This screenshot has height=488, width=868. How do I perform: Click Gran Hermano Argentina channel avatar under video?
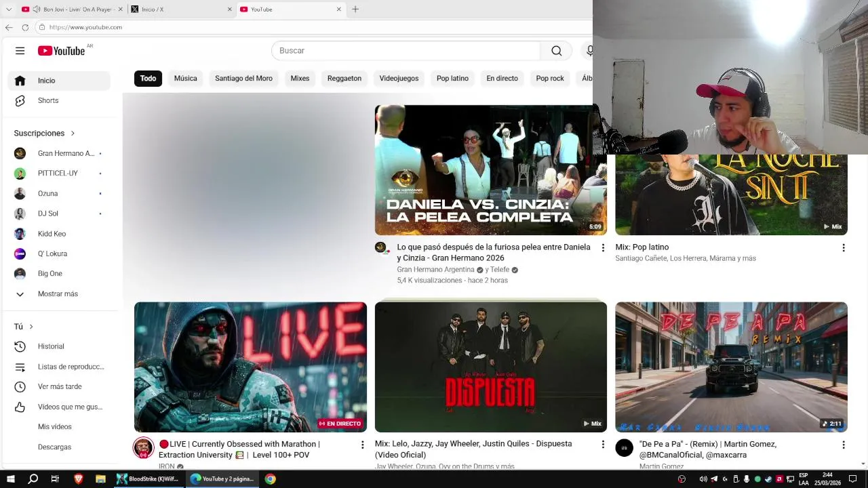[381, 247]
